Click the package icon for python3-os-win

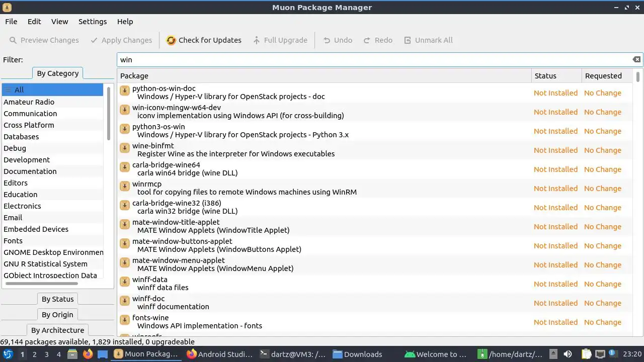pos(125,129)
